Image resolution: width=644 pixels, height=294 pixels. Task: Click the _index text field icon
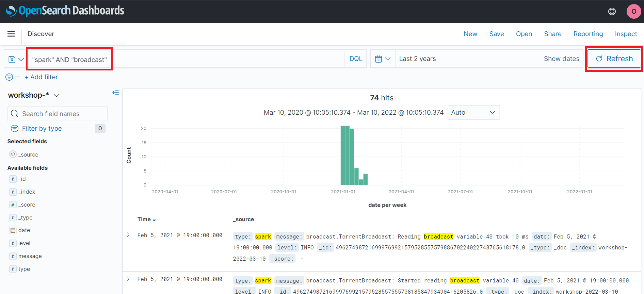(x=13, y=192)
